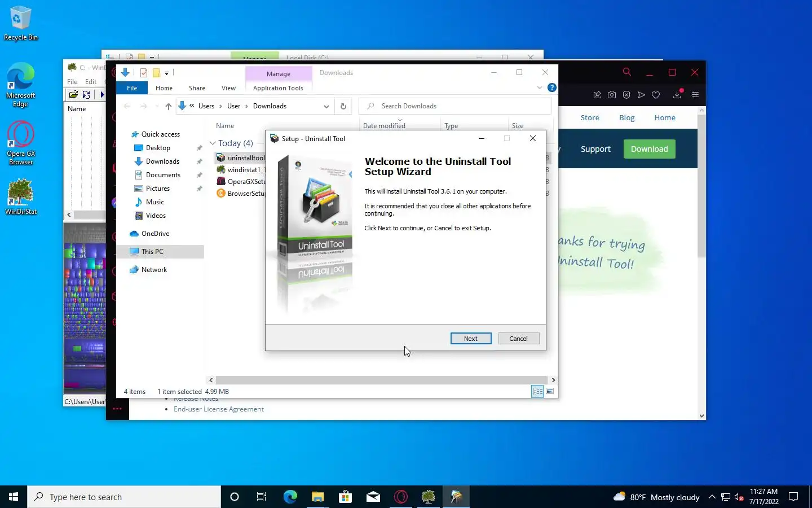Screen dimensions: 812x508
Task: Select Music in navigation pane
Action: pyautogui.click(x=155, y=202)
